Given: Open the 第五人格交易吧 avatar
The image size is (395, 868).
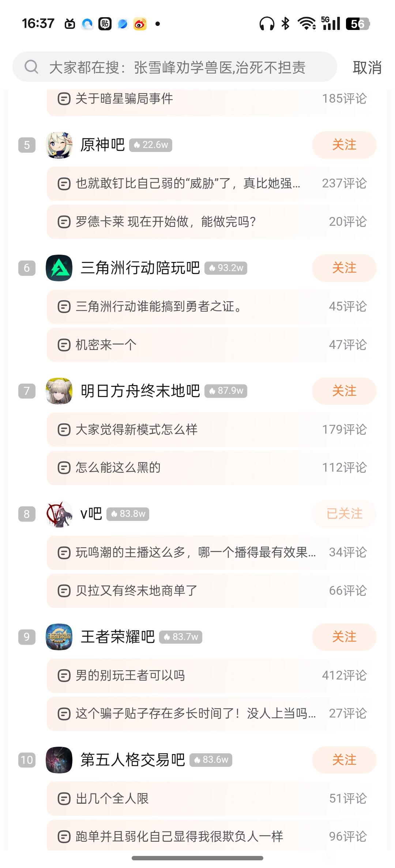Looking at the screenshot, I should [x=59, y=760].
